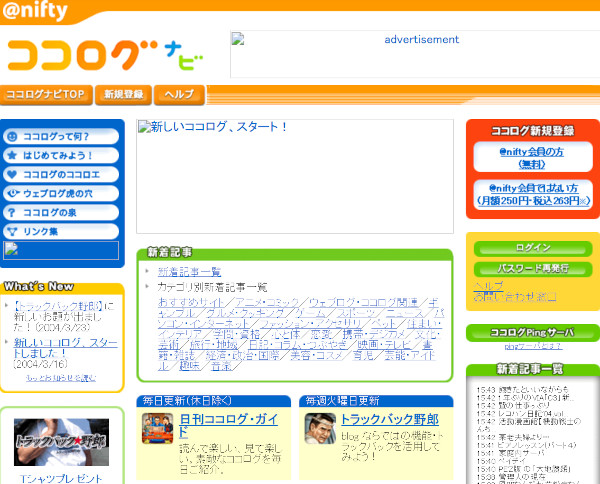The height and width of the screenshot is (484, 600).
Task: Open the リンク集 menu item
Action: tap(61, 231)
